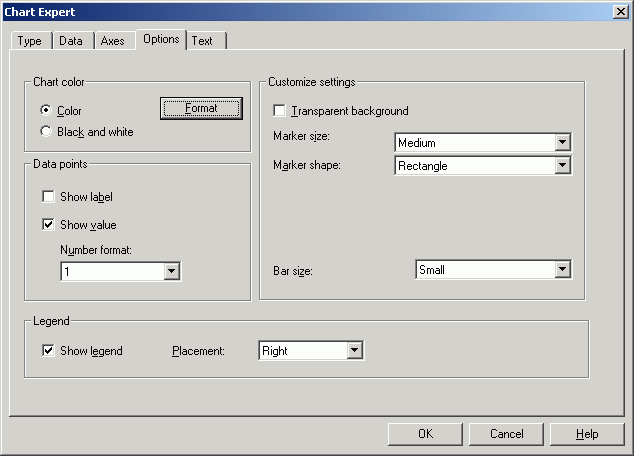Close the Chart Expert dialog

pos(620,12)
